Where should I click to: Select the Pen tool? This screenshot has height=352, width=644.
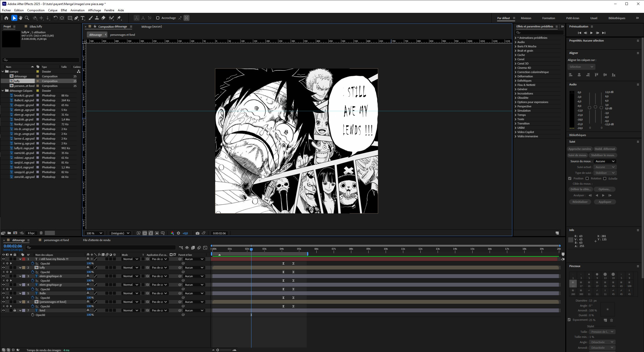(x=76, y=18)
